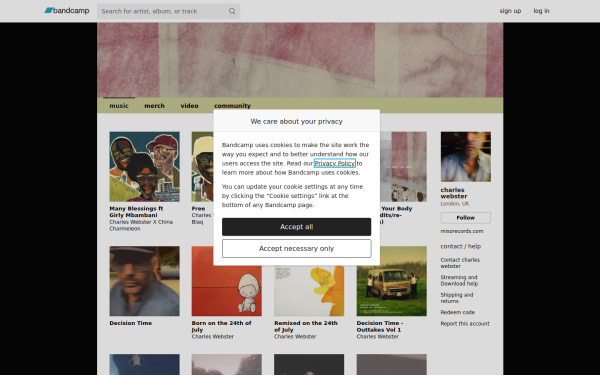The image size is (600, 375).
Task: Open the Many Blessings ft Girly Mbambani title link
Action: 136,212
